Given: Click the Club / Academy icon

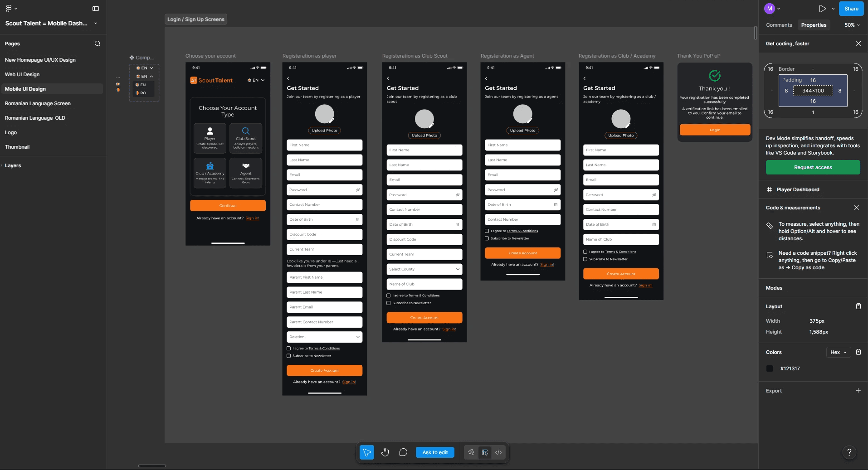Looking at the screenshot, I should 210,166.
